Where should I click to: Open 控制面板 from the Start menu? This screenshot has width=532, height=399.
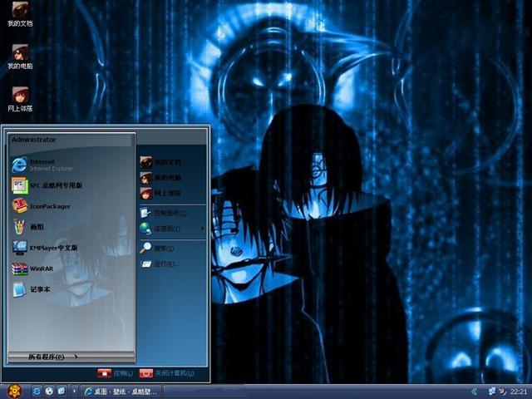164,213
